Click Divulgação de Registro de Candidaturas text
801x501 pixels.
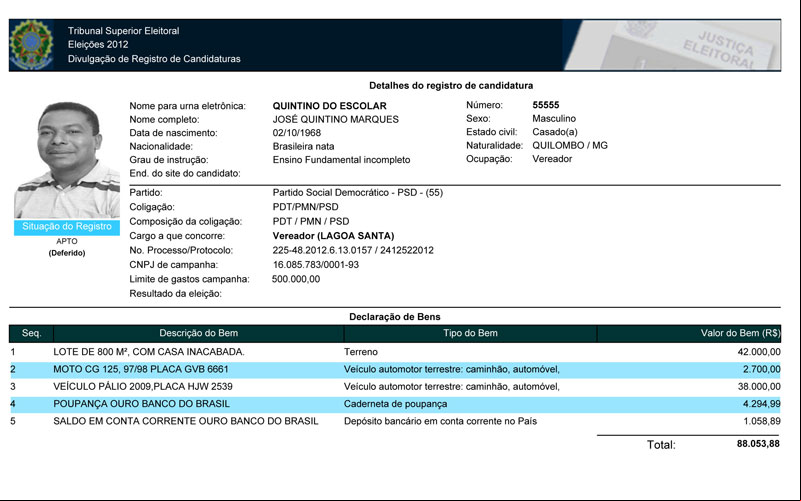coord(154,59)
